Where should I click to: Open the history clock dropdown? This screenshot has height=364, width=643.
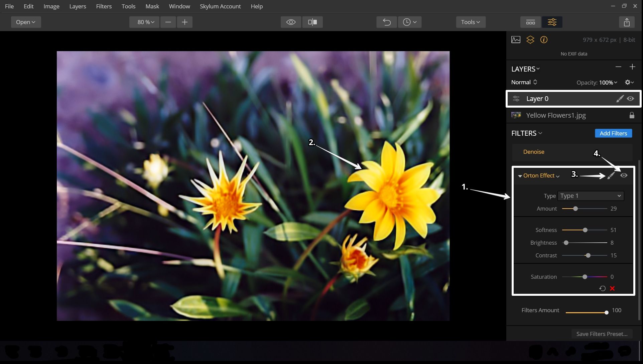coord(410,22)
